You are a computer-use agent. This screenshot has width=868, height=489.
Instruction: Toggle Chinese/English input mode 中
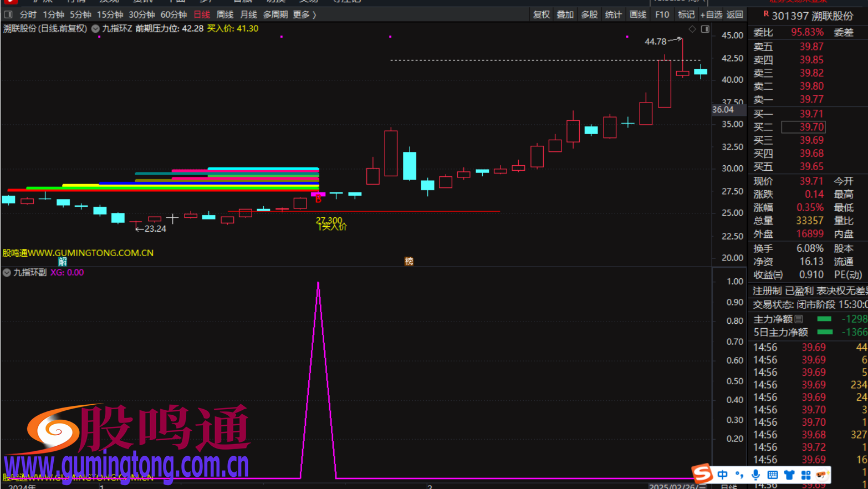722,475
